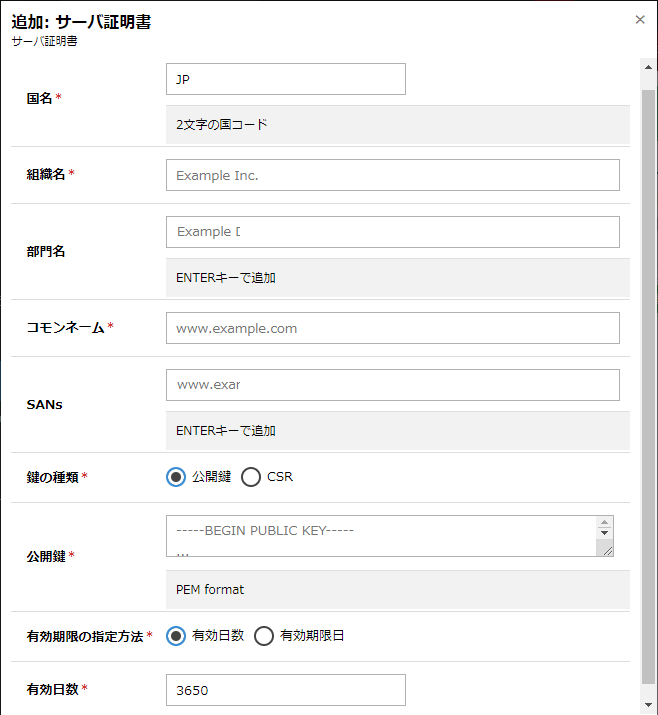
Task: Select the CSR radio button
Action: (251, 477)
